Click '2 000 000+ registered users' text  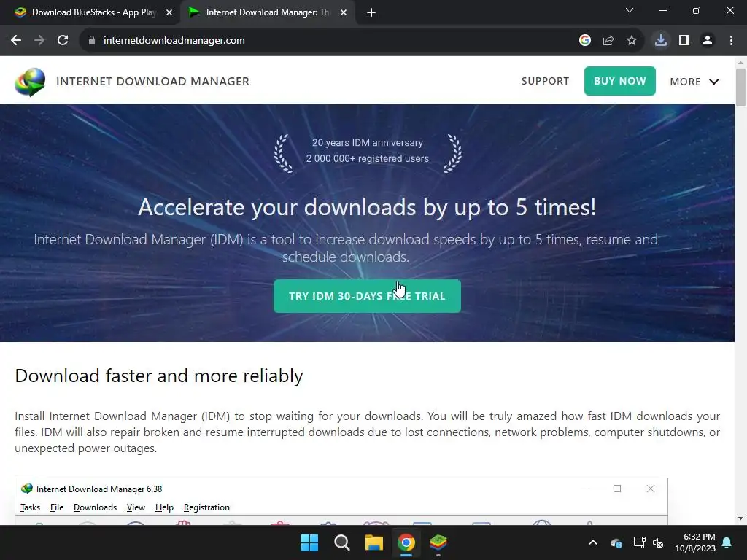(x=368, y=158)
